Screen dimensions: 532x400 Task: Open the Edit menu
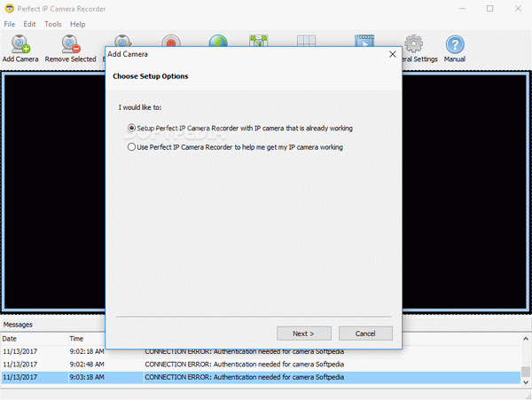29,24
